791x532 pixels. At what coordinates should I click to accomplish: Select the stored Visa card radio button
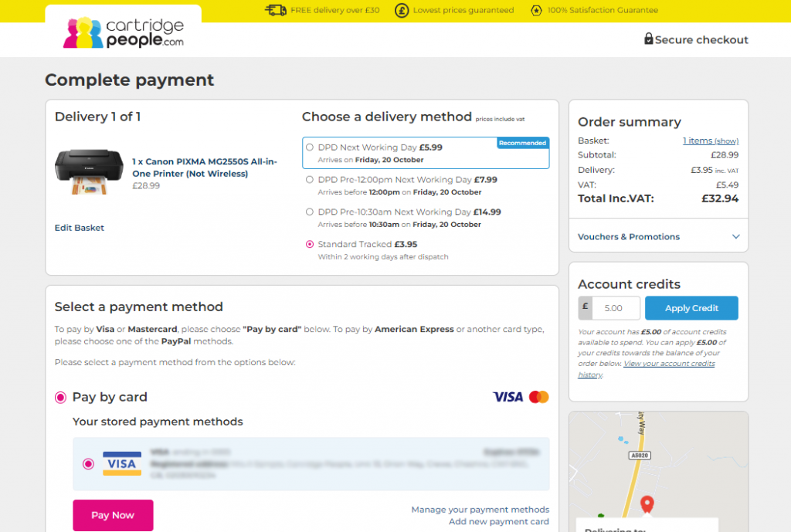[x=88, y=464]
